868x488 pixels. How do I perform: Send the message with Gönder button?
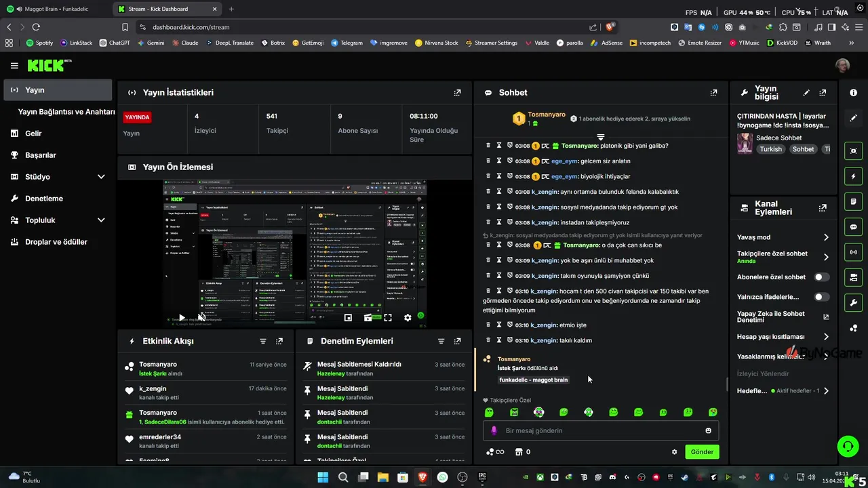point(702,452)
